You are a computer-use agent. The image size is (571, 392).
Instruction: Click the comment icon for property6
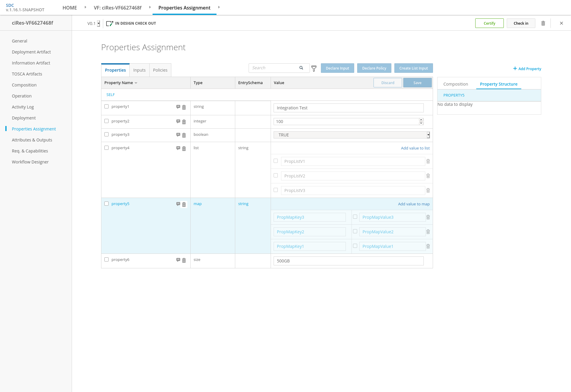[x=178, y=260]
